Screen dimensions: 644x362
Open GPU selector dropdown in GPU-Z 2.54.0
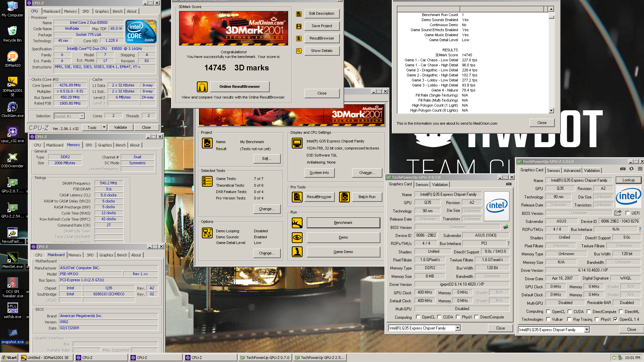pos(587,330)
